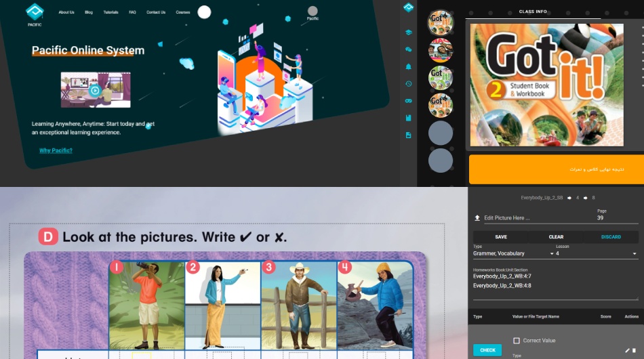Click the DISCARD button
The width and height of the screenshot is (644, 359).
click(x=611, y=236)
